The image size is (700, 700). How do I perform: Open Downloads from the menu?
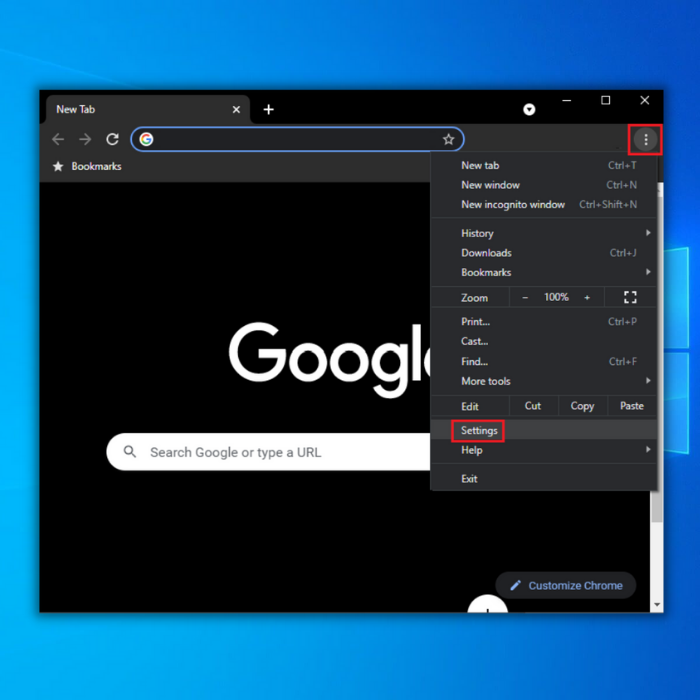(543, 253)
